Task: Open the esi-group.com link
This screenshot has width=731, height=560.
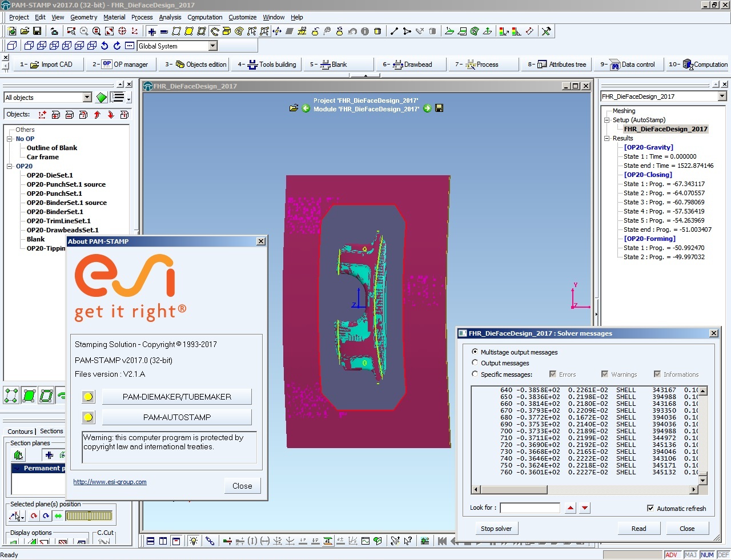Action: click(x=110, y=482)
